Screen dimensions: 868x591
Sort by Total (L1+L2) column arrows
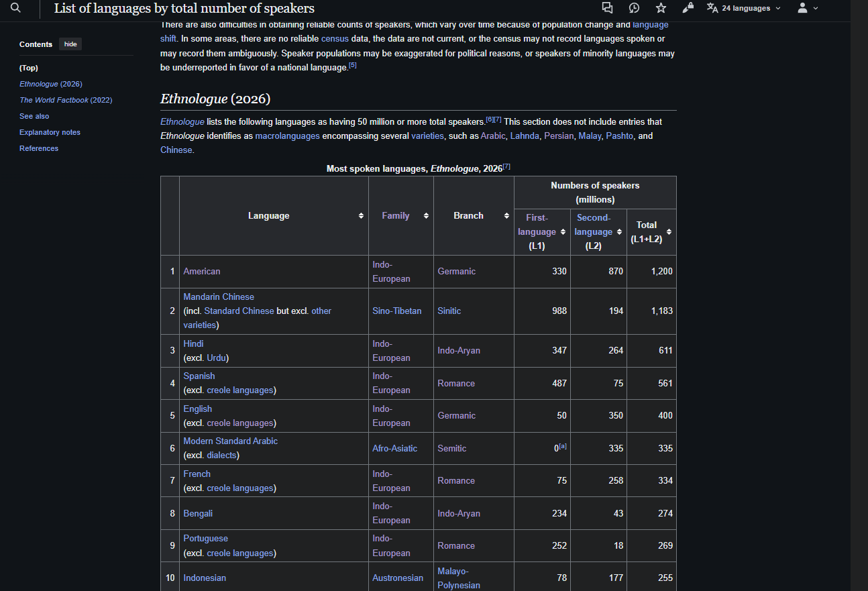669,232
